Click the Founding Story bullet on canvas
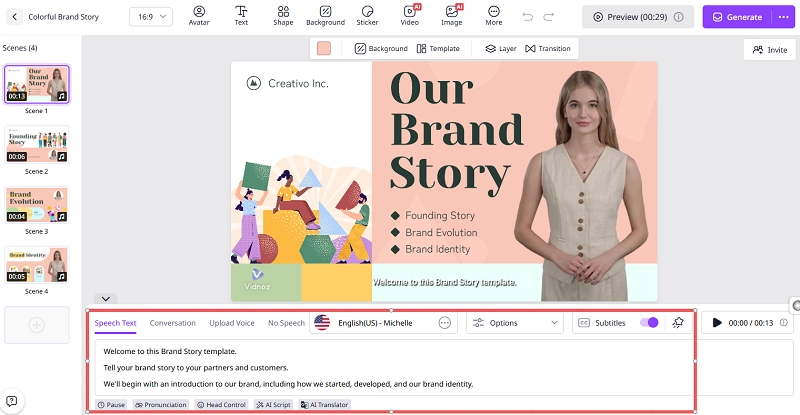 tap(440, 215)
